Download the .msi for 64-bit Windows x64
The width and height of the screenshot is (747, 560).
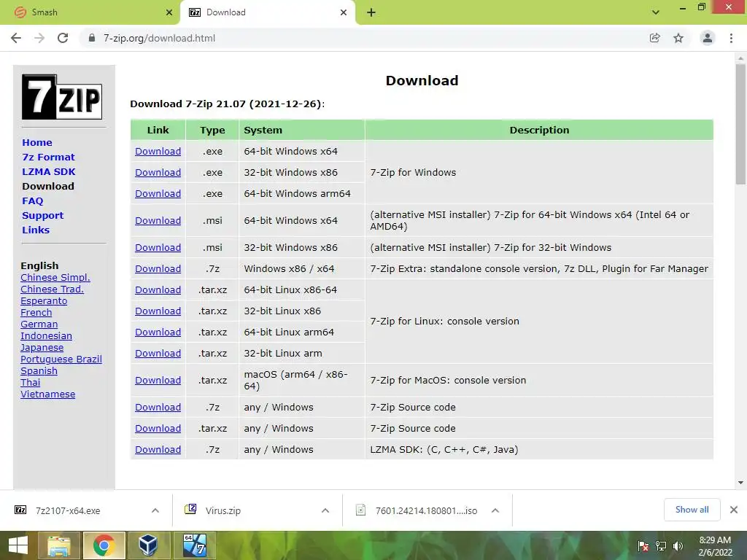pos(158,220)
